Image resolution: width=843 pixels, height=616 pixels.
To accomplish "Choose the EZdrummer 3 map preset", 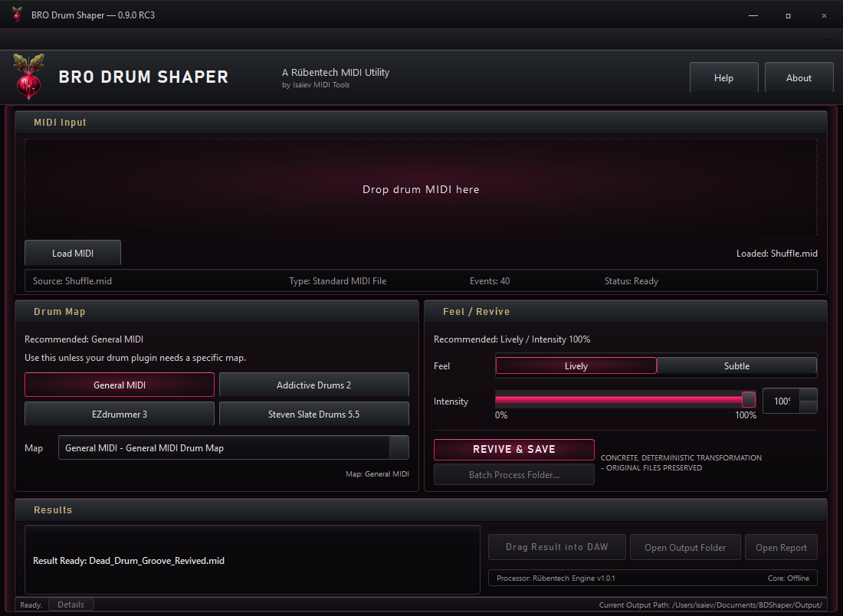I will coord(120,414).
